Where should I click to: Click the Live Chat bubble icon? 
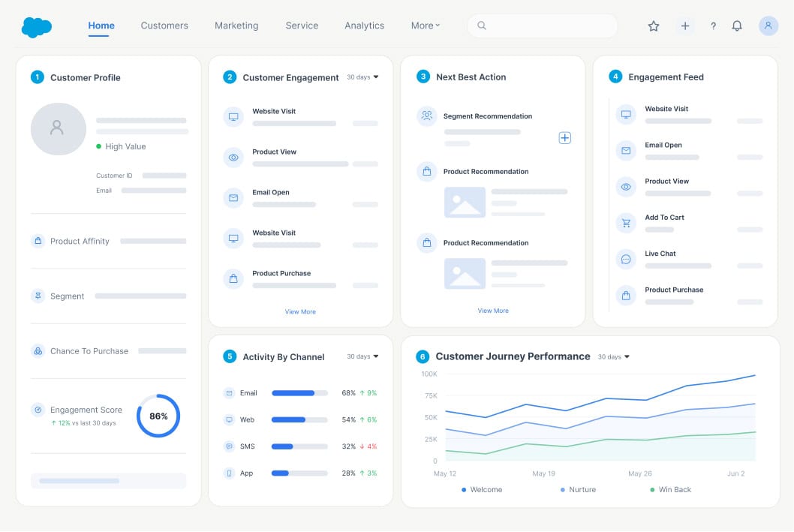pyautogui.click(x=626, y=259)
